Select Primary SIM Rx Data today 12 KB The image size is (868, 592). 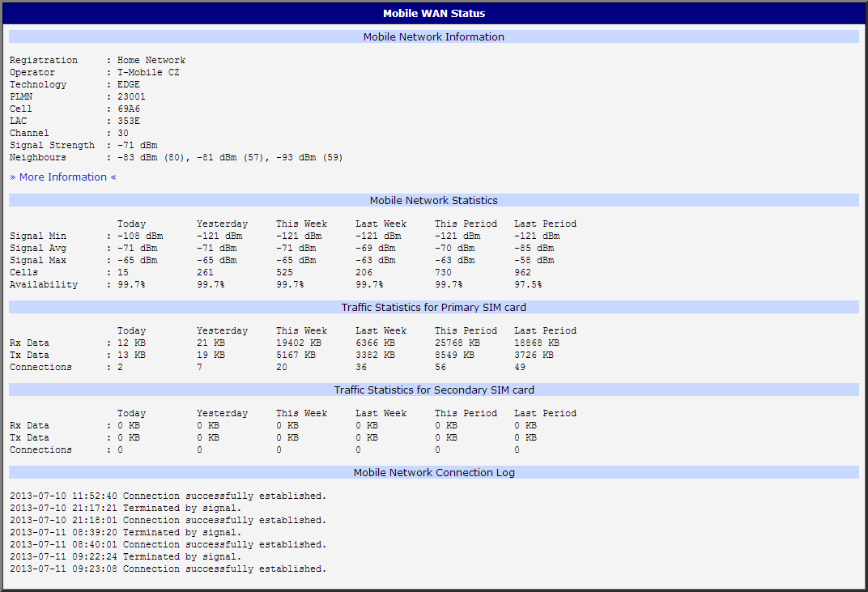click(131, 343)
